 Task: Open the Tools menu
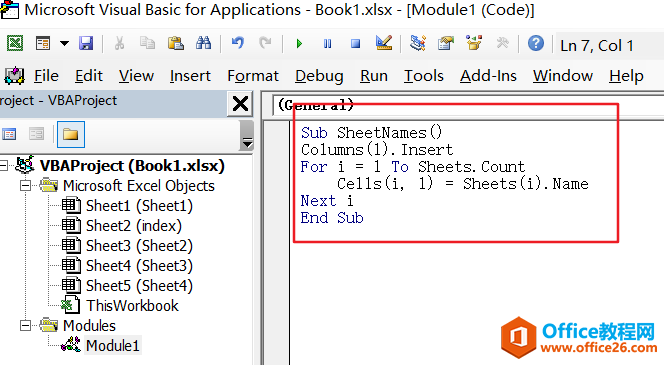tap(423, 76)
